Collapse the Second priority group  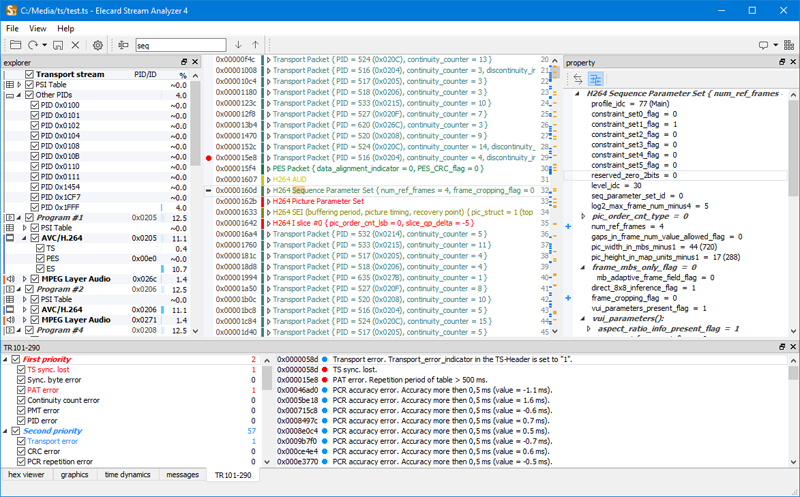tap(6, 431)
